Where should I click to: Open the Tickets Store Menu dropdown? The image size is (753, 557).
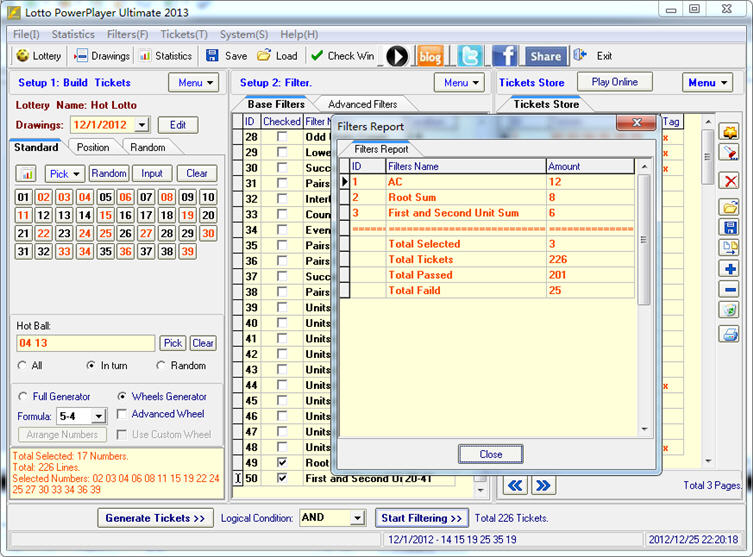[707, 83]
